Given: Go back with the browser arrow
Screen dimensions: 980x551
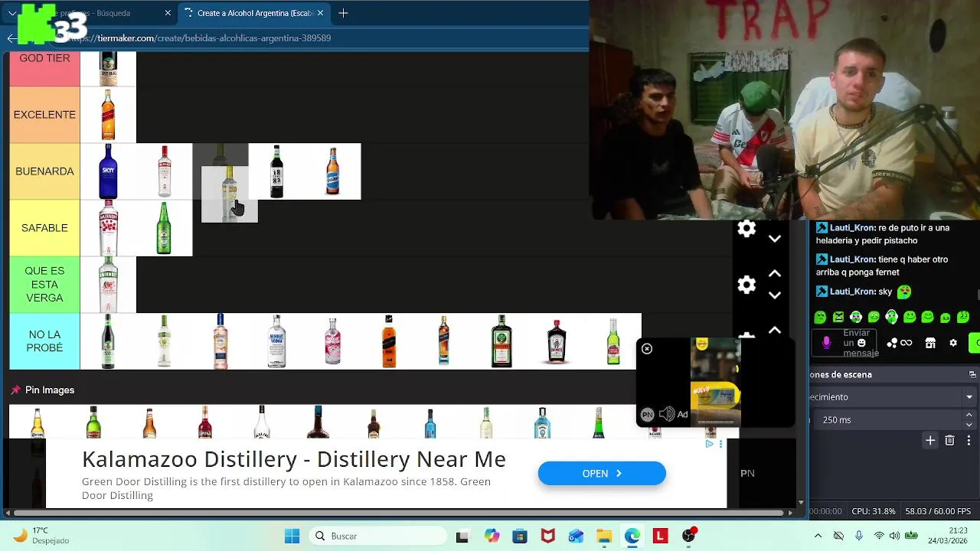Looking at the screenshot, I should coord(11,38).
